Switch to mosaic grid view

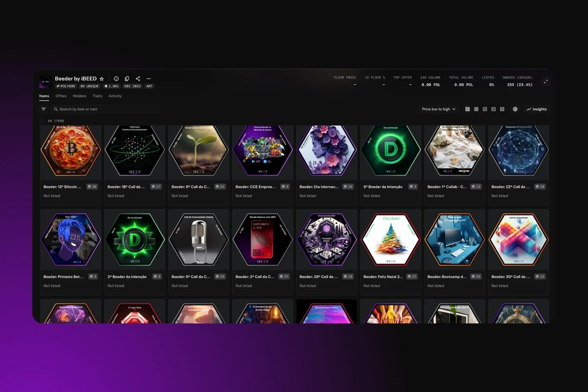(485, 109)
